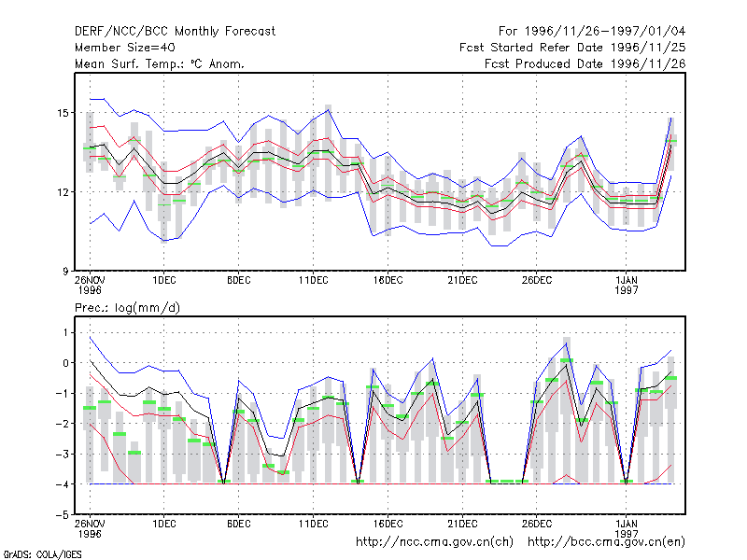Click the ncc.cma.gov.cn(ch) link
The height and width of the screenshot is (560, 747).
(434, 542)
